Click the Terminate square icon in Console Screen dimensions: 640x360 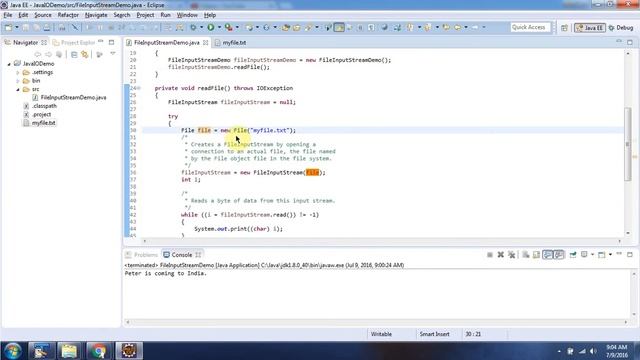point(490,255)
